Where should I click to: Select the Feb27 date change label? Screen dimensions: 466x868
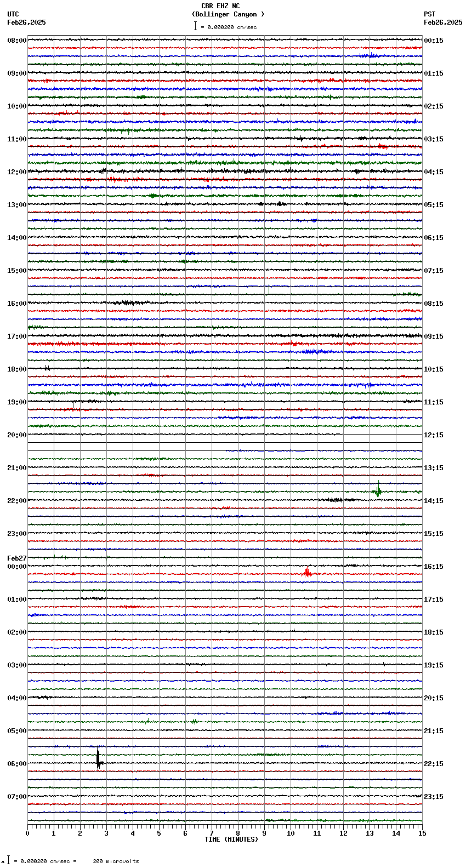point(17,558)
